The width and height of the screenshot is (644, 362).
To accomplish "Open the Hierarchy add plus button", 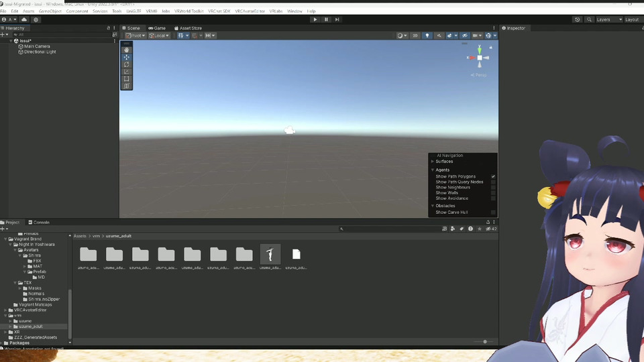I will 4,34.
